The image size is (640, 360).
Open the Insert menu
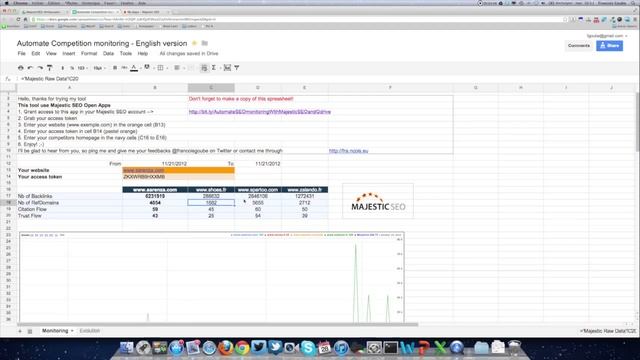(69, 53)
